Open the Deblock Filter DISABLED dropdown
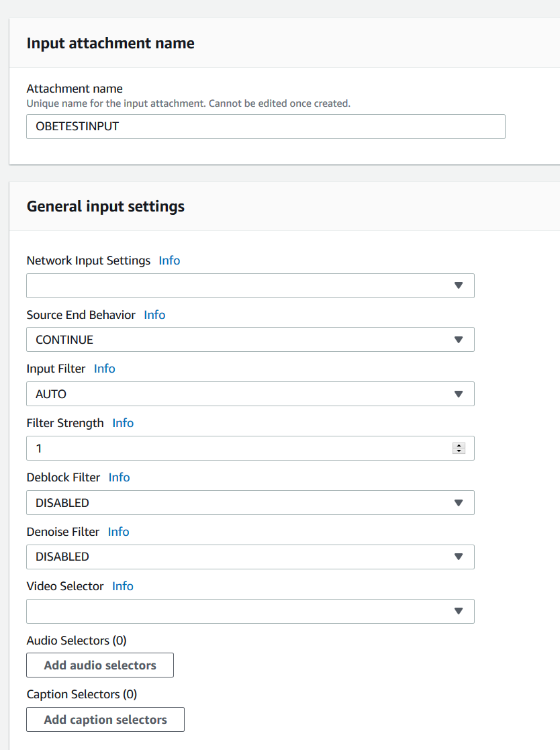The height and width of the screenshot is (750, 560). (x=250, y=503)
